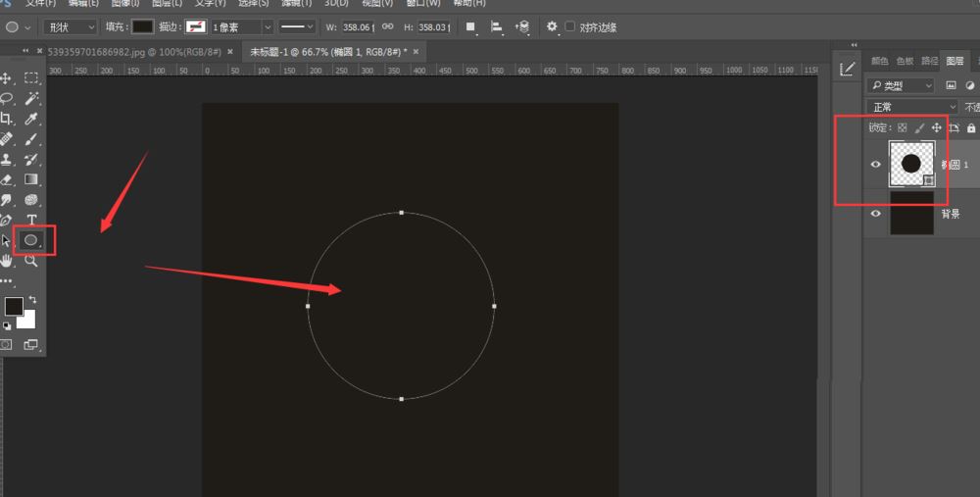The height and width of the screenshot is (497, 980).
Task: Open the edit toolbar three-dots menu
Action: 6,281
